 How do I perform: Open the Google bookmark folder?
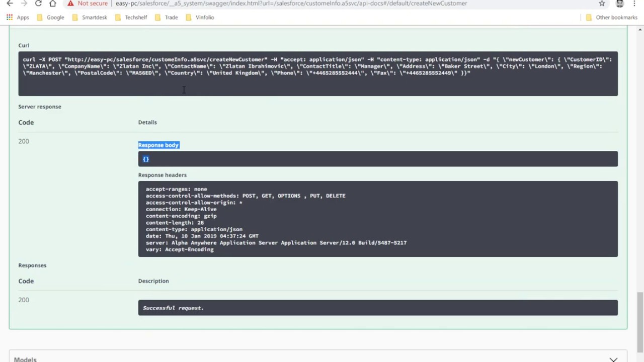click(x=50, y=17)
